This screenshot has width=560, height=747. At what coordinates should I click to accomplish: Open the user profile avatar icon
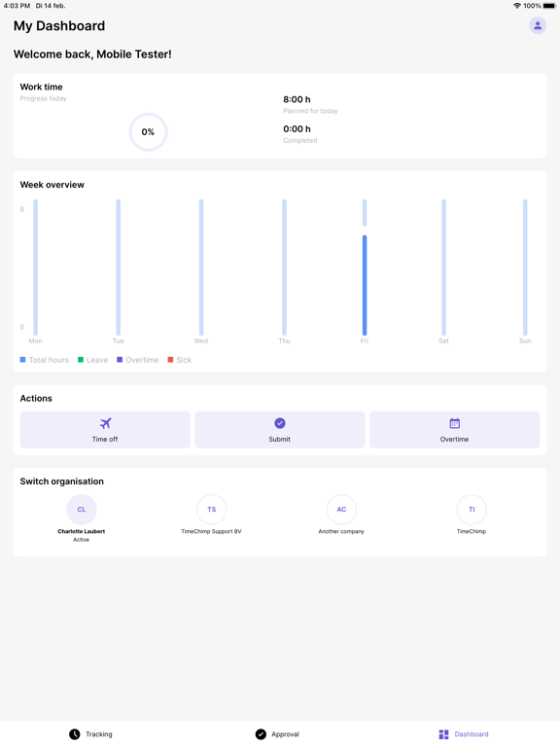tap(537, 25)
